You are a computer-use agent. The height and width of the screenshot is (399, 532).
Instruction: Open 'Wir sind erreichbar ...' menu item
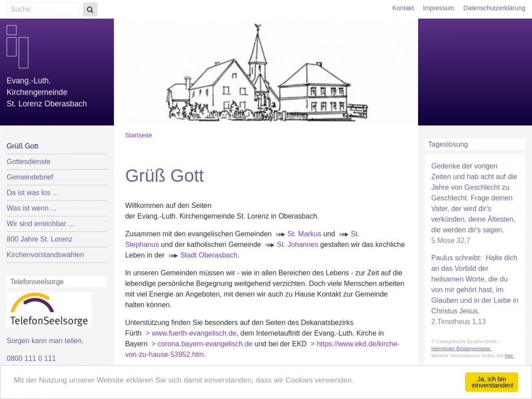40,223
